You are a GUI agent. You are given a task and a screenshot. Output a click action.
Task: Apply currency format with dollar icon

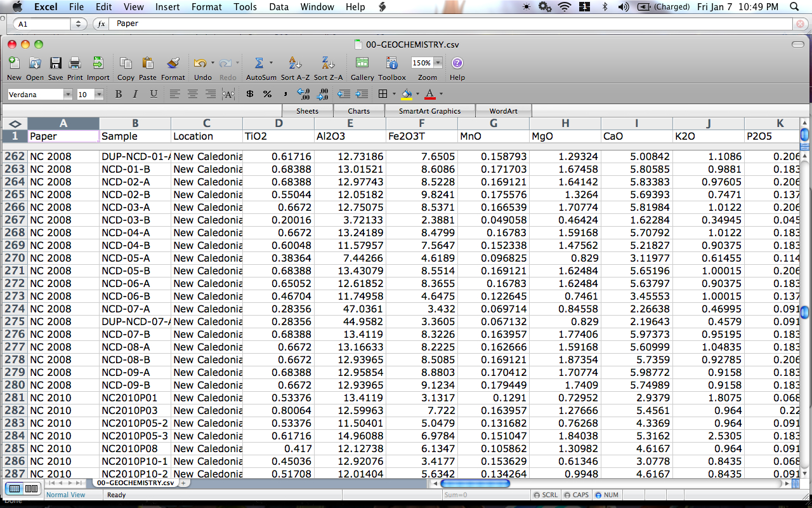[250, 94]
